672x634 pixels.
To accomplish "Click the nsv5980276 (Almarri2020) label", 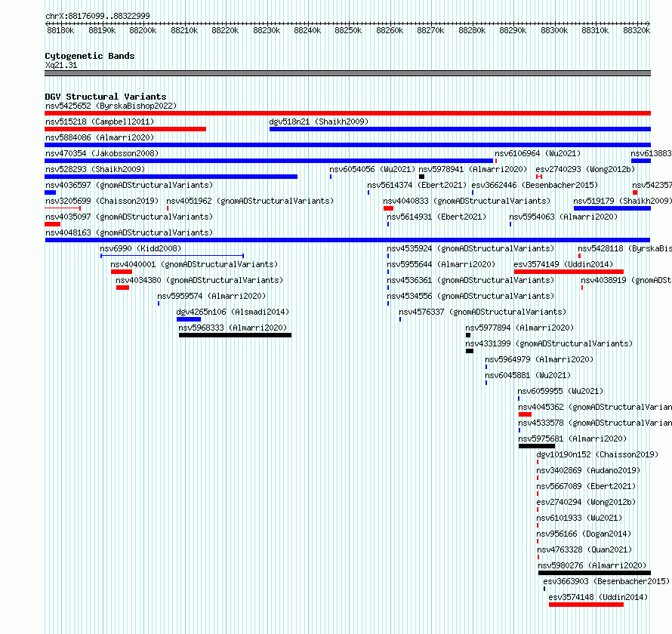I will click(x=592, y=565).
